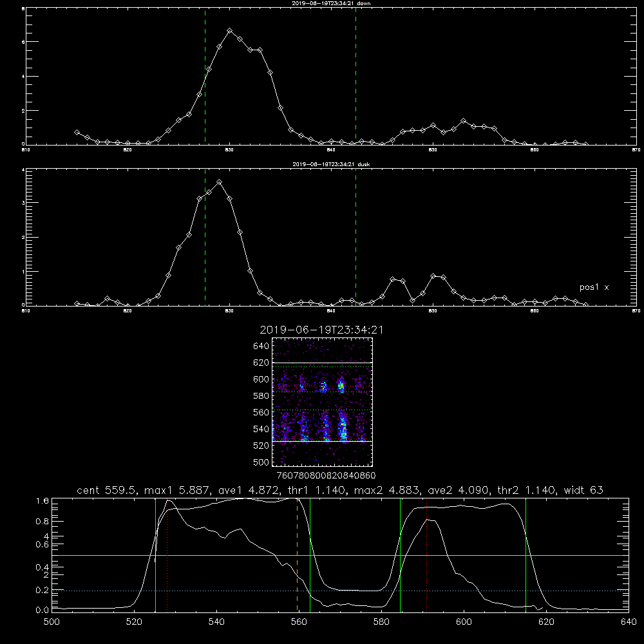Click the y-axis label '0.0' in the bottom plot

(43, 610)
